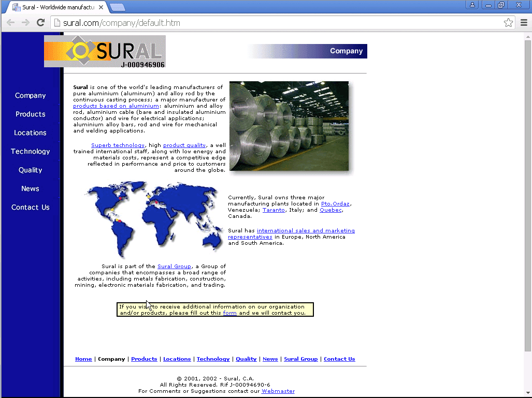The width and height of the screenshot is (532, 398).
Task: Click the page icon in the address bar
Action: [57, 23]
